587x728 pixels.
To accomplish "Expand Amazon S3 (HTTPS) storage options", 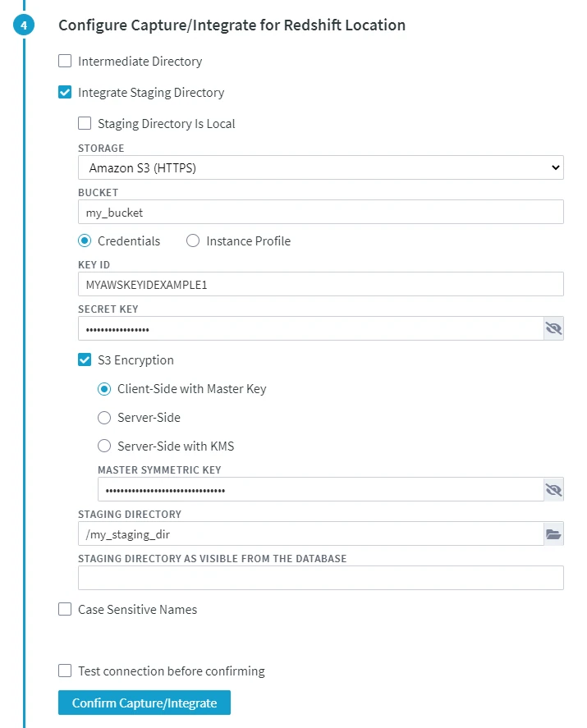I will [320, 167].
